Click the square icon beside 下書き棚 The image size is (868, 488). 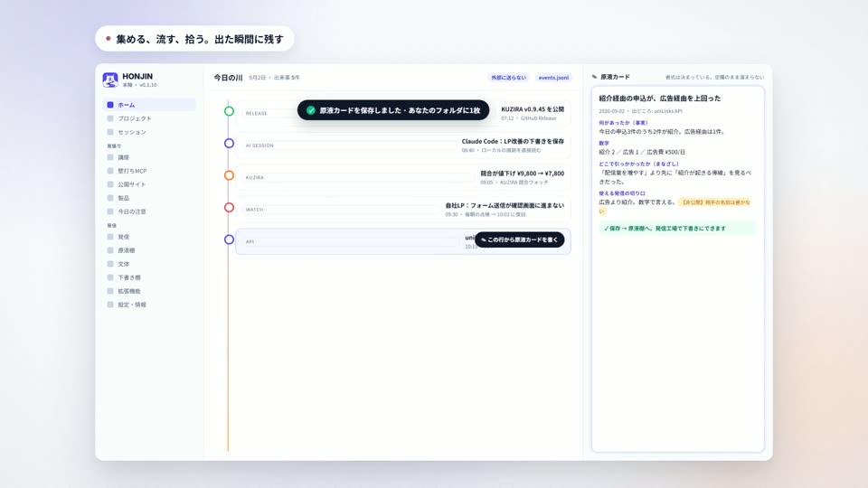point(110,277)
